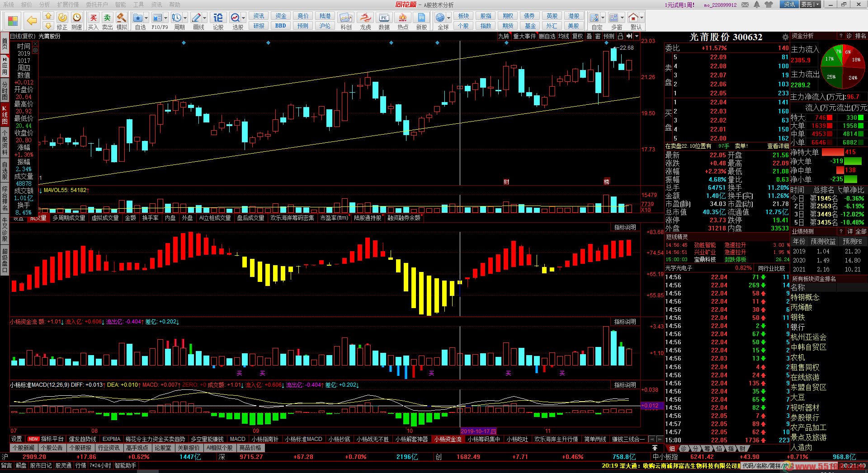Expand the 选股 dropdown arrow
Viewport: 868px width, 473px height.
[x=243, y=18]
